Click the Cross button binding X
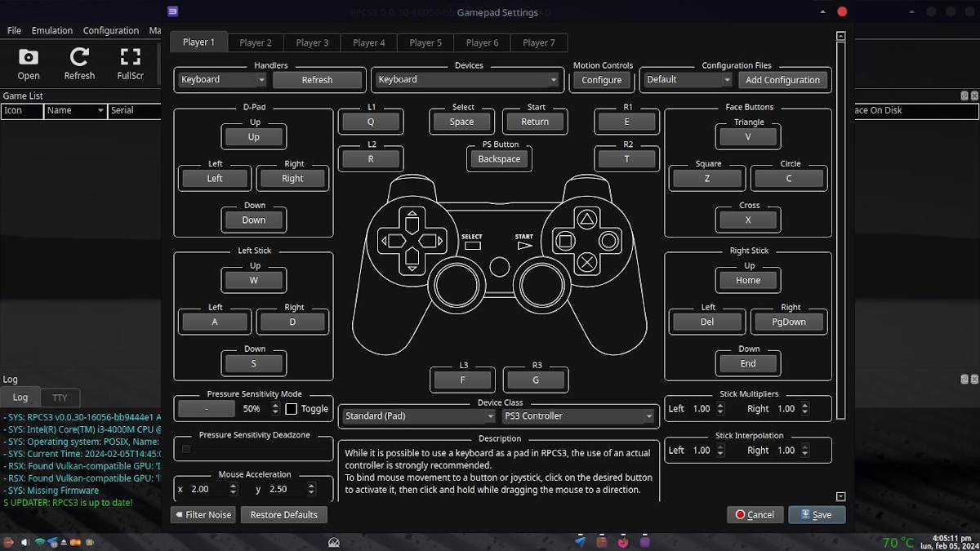Screen dimensions: 980x551 click(748, 220)
